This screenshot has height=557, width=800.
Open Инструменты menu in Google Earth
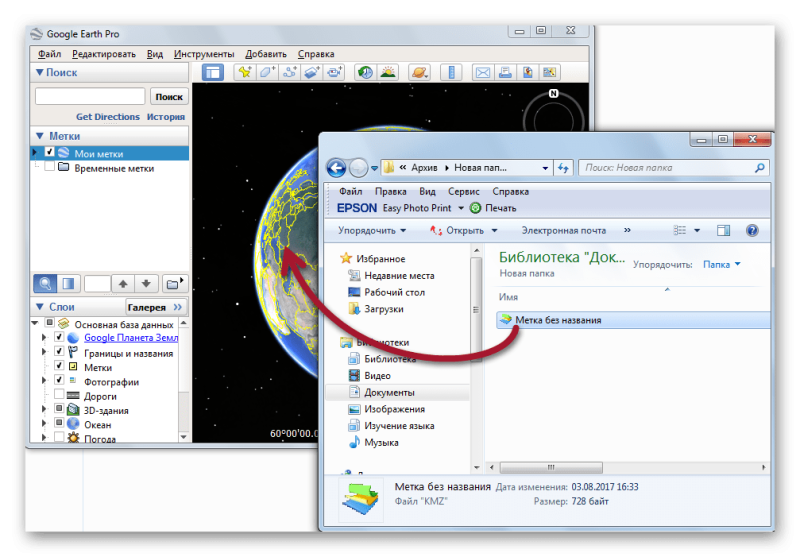[x=204, y=54]
